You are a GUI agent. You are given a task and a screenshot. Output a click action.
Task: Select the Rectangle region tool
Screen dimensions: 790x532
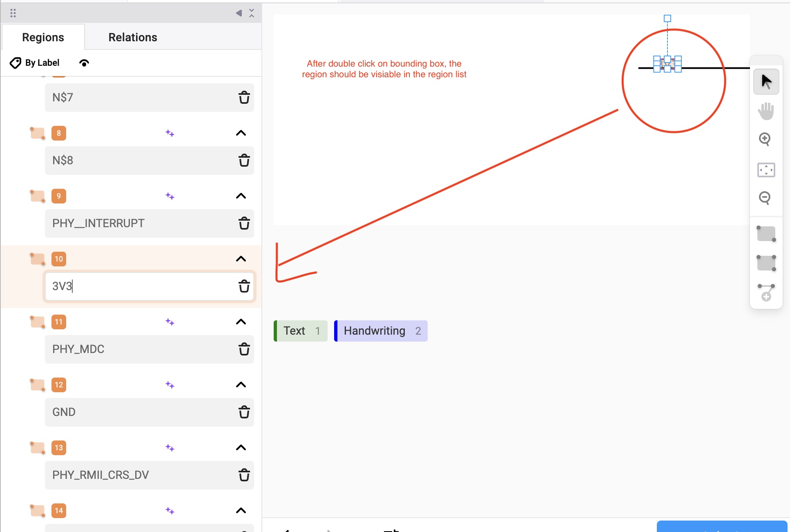pos(766,234)
